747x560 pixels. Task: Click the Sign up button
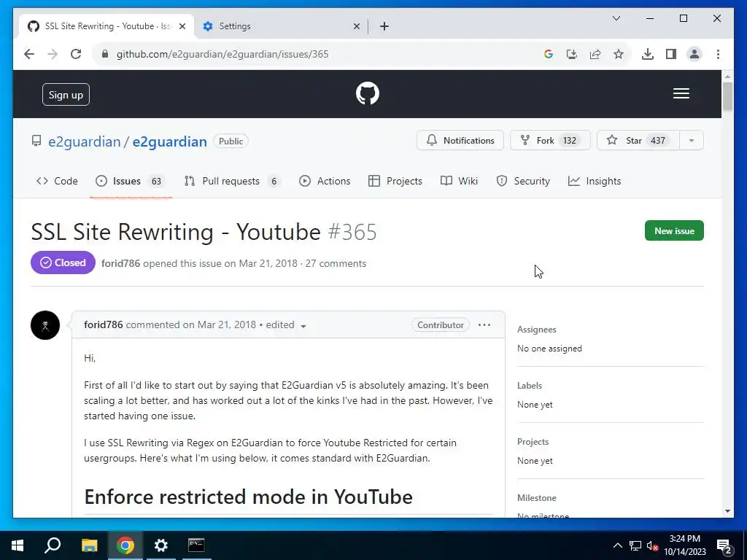66,95
